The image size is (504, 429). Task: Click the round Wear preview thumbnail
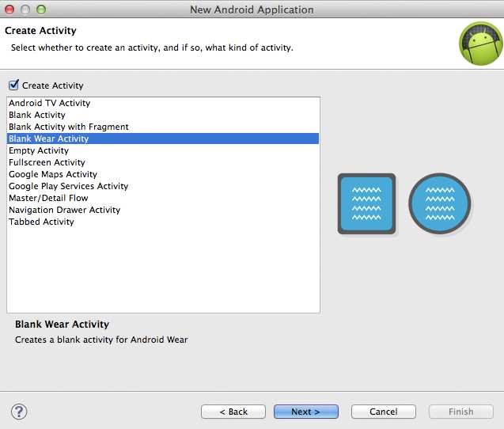click(x=440, y=203)
